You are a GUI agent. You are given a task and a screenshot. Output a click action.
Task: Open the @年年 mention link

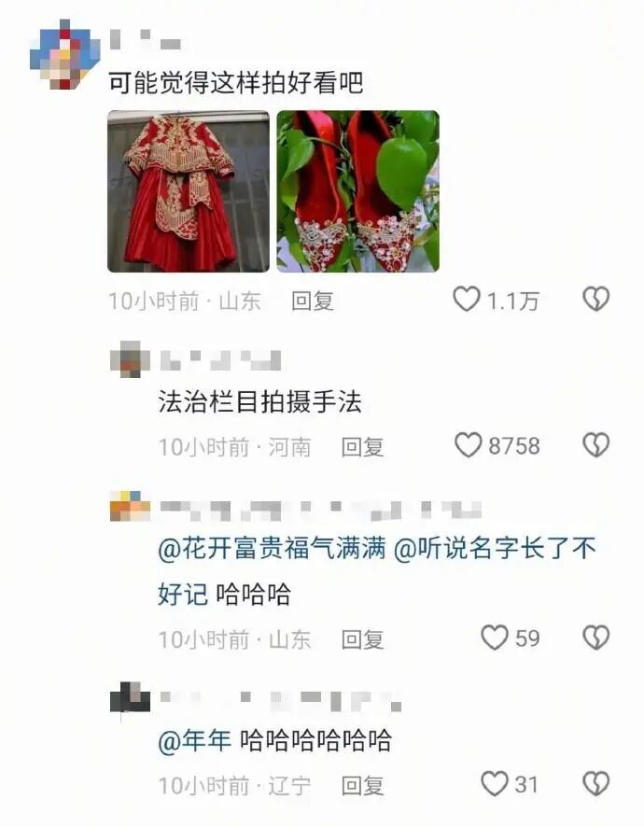point(194,740)
